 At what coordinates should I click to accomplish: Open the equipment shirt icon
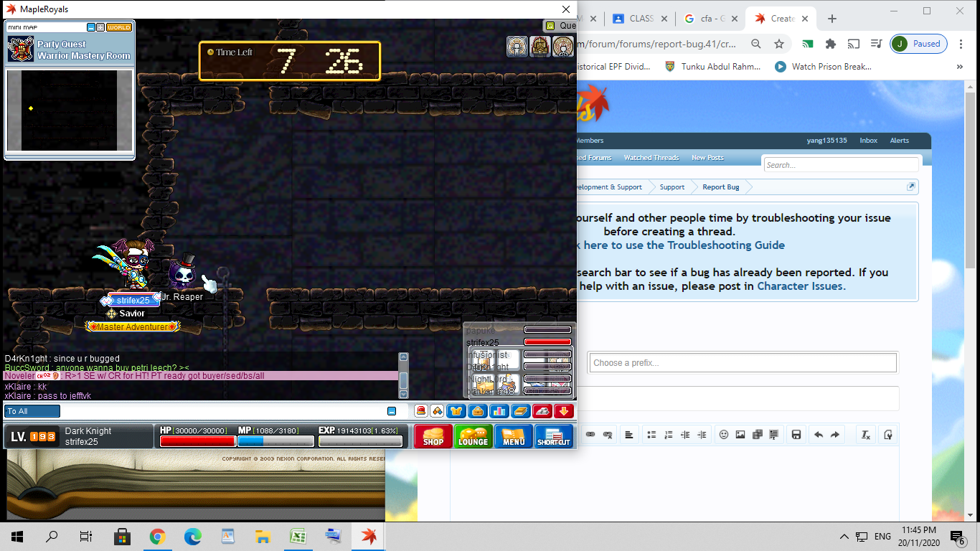pos(456,411)
